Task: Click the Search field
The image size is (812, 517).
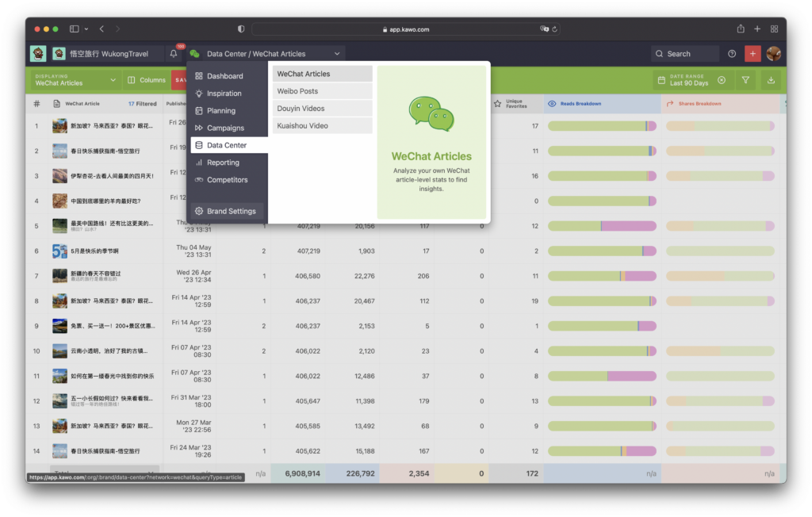Action: [685, 53]
